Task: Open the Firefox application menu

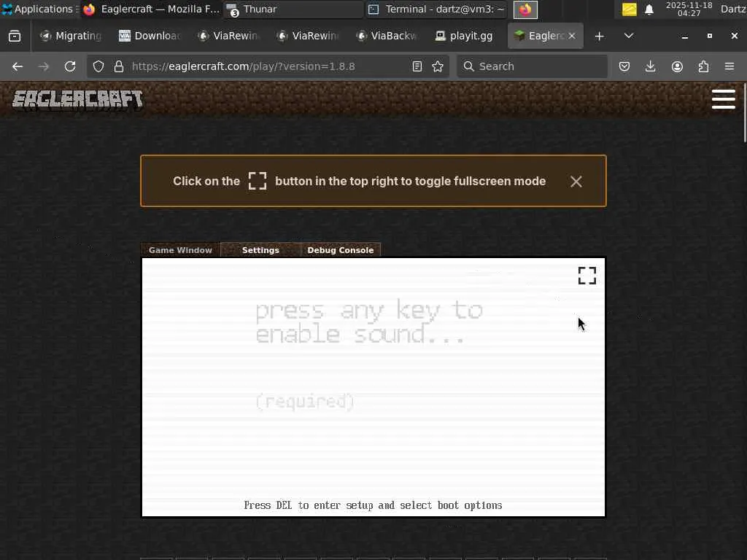Action: [729, 66]
